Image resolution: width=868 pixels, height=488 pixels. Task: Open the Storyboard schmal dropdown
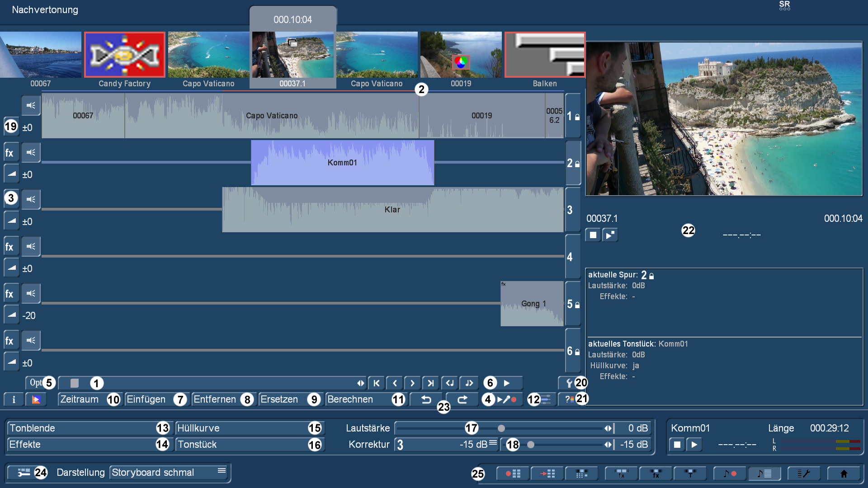point(169,473)
